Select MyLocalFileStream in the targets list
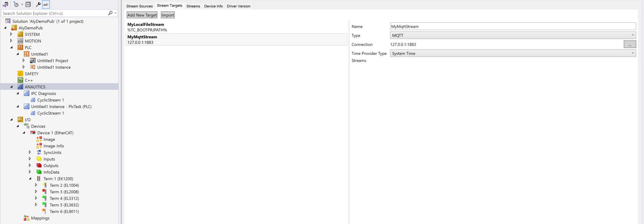This screenshot has width=644, height=224. point(236,27)
